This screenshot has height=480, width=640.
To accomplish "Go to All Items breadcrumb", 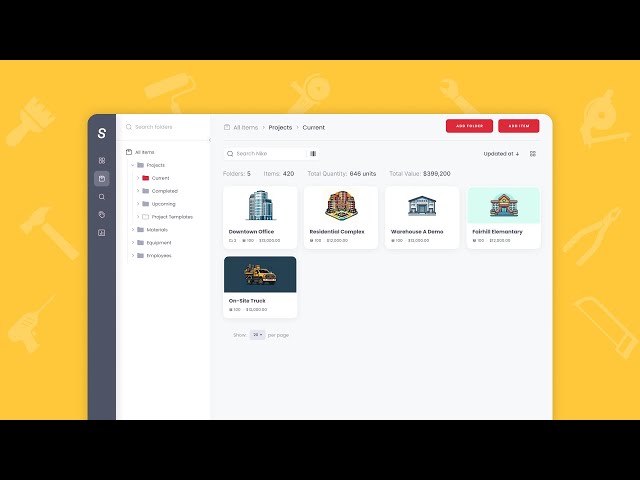I will click(x=246, y=127).
